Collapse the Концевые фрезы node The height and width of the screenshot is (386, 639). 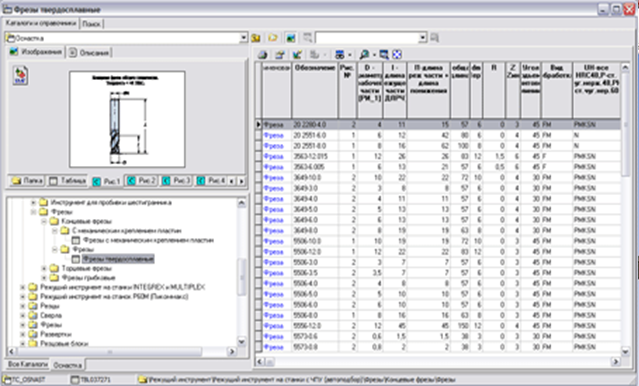[x=44, y=221]
